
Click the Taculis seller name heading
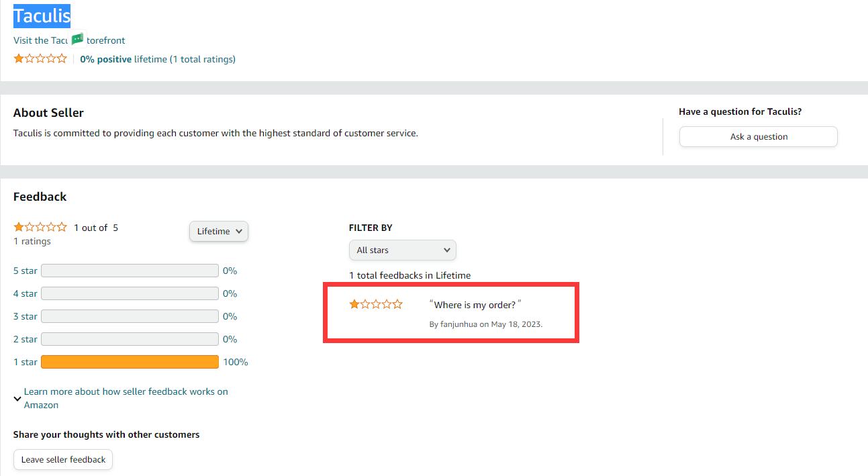click(42, 15)
